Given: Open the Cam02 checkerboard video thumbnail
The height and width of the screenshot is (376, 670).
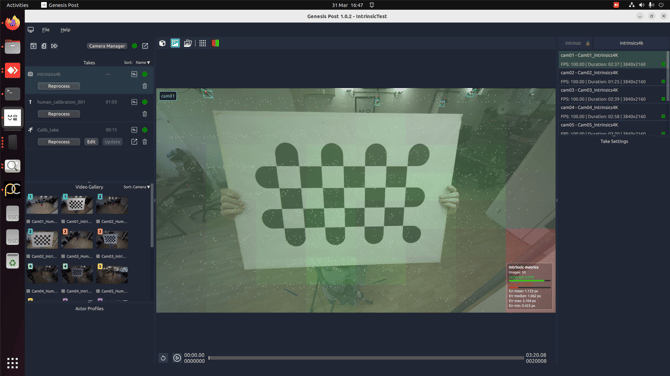Looking at the screenshot, I should click(x=42, y=239).
